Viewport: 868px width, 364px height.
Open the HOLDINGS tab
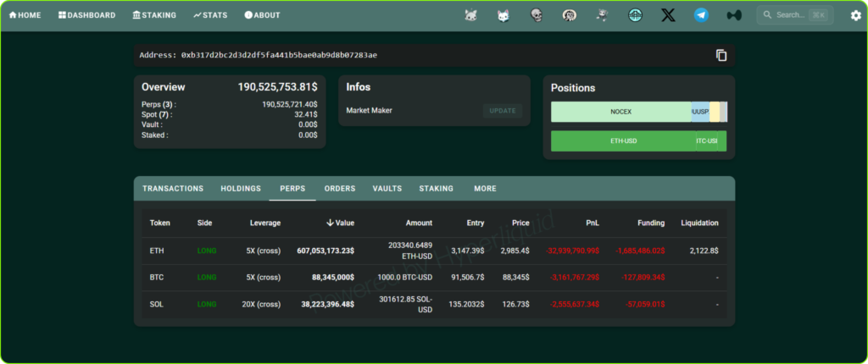tap(241, 189)
